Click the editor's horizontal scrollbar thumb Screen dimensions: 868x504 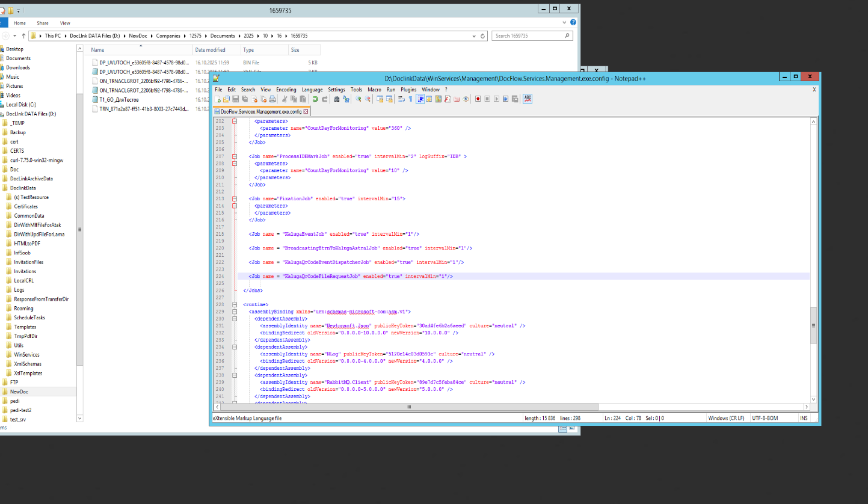[409, 407]
